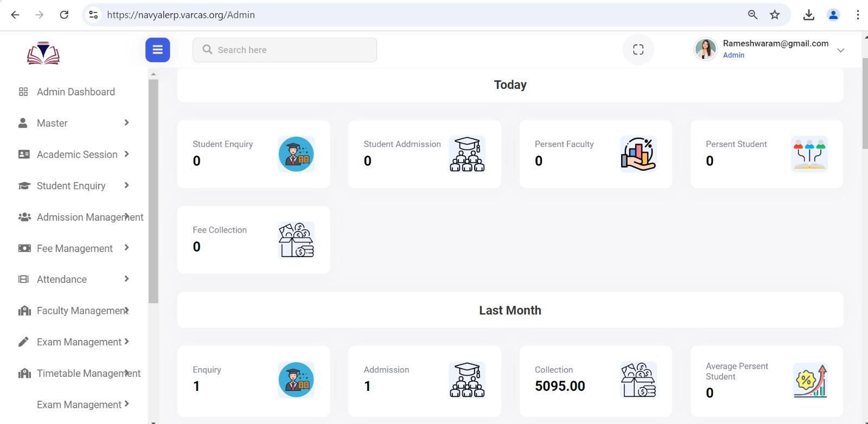
Task: Click Persent Student card icon
Action: pyautogui.click(x=809, y=154)
